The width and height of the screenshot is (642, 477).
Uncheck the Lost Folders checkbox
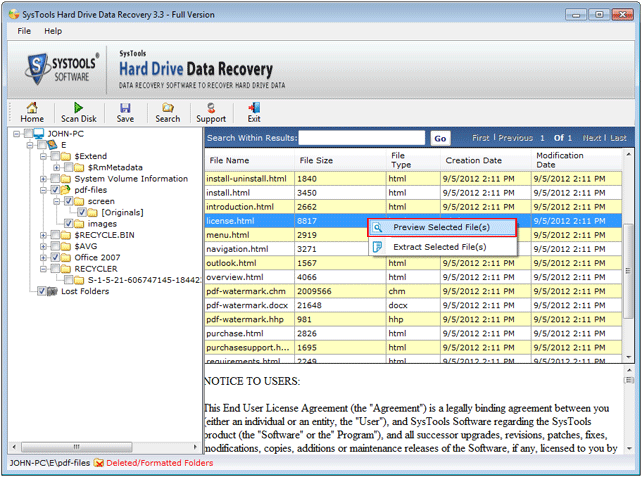[x=42, y=291]
